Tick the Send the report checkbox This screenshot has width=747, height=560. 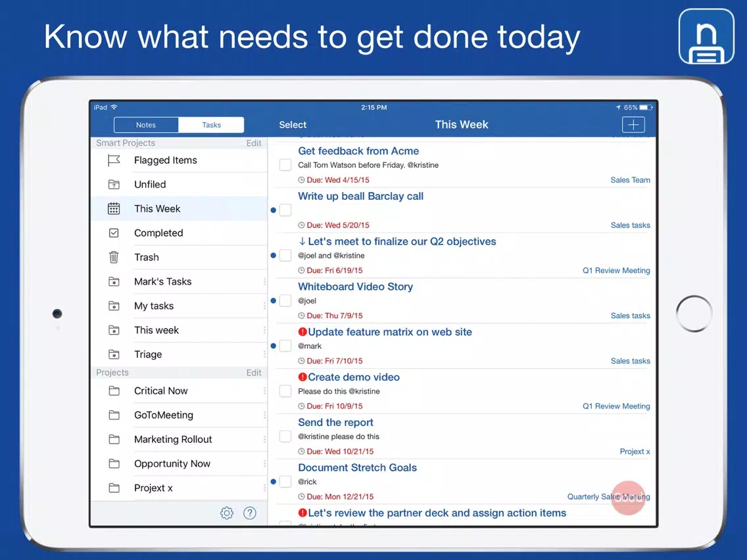click(x=285, y=436)
